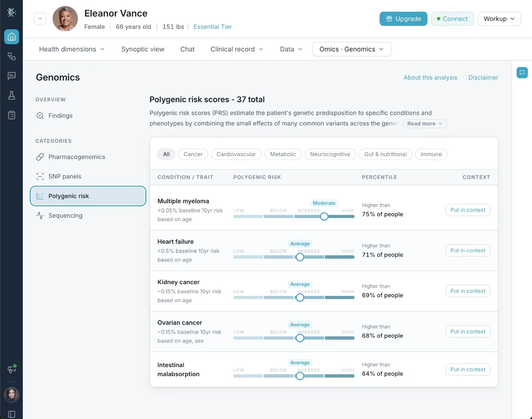Open the Essential Tier link
532x419 pixels.
pyautogui.click(x=212, y=27)
